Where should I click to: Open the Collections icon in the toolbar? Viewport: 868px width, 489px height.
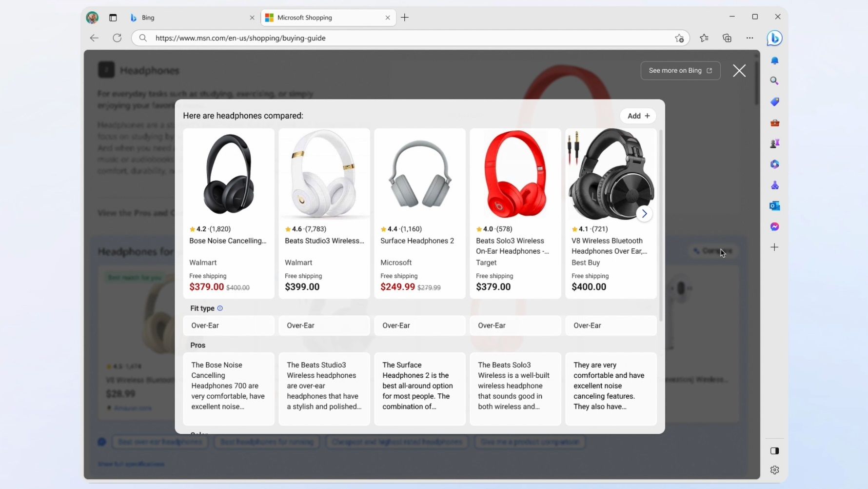[x=727, y=38]
